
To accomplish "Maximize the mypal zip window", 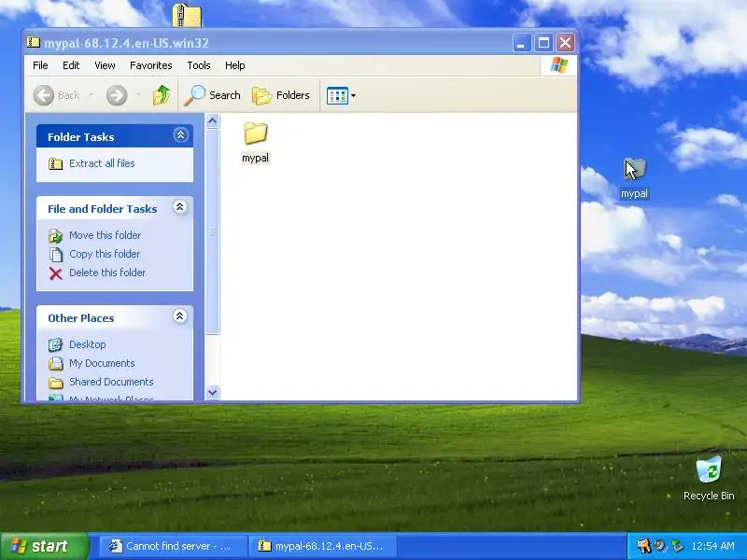I will (x=543, y=43).
